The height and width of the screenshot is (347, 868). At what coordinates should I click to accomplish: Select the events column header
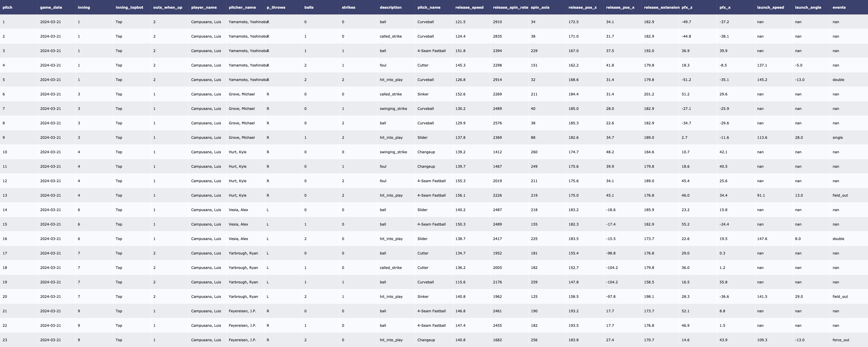(x=839, y=8)
